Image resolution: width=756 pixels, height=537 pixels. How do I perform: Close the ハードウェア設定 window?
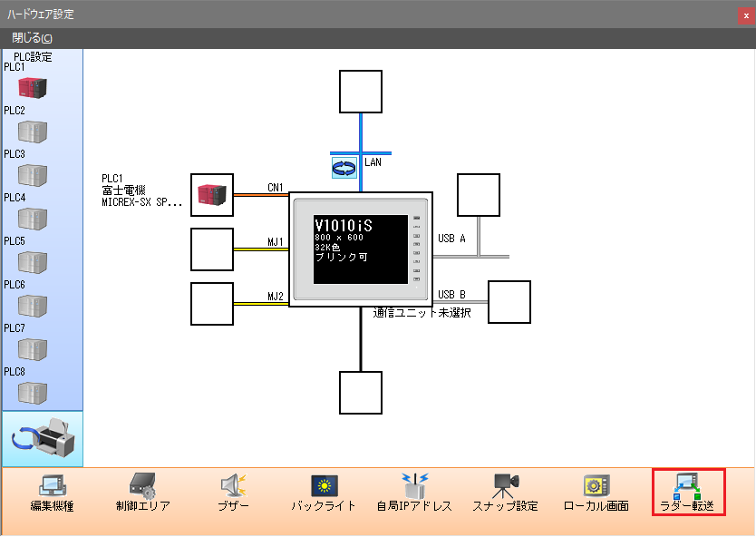click(x=745, y=15)
